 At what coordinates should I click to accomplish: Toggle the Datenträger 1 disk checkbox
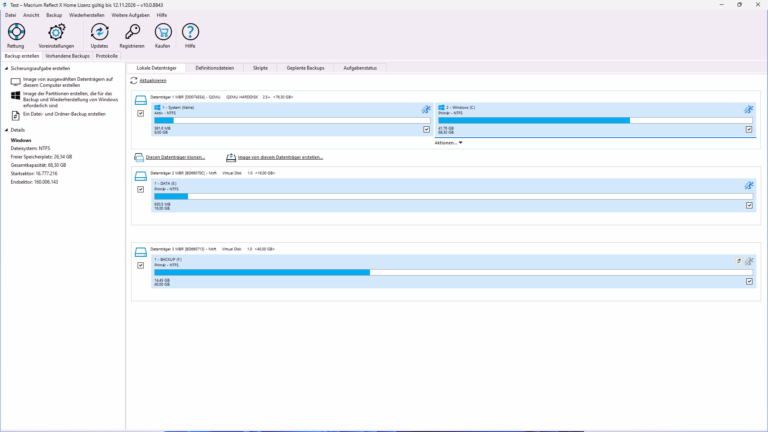coord(141,113)
